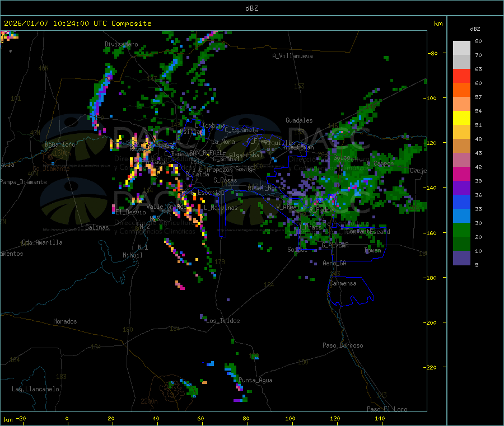Click the -80 km vertical axis tick
504x426 pixels.
tap(433, 53)
